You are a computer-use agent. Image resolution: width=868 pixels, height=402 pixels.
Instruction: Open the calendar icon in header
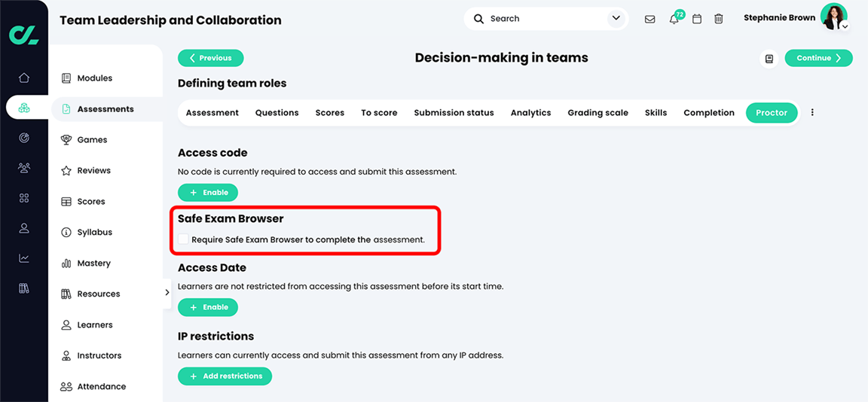point(697,19)
